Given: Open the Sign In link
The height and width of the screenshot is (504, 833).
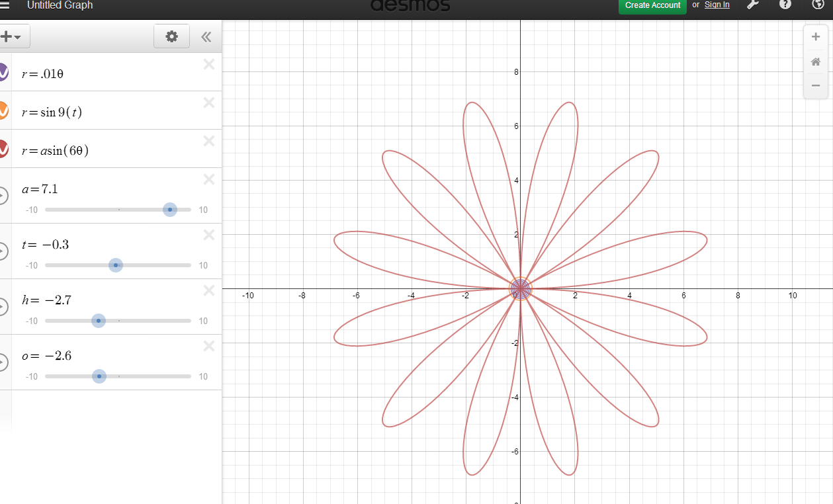Looking at the screenshot, I should tap(717, 5).
